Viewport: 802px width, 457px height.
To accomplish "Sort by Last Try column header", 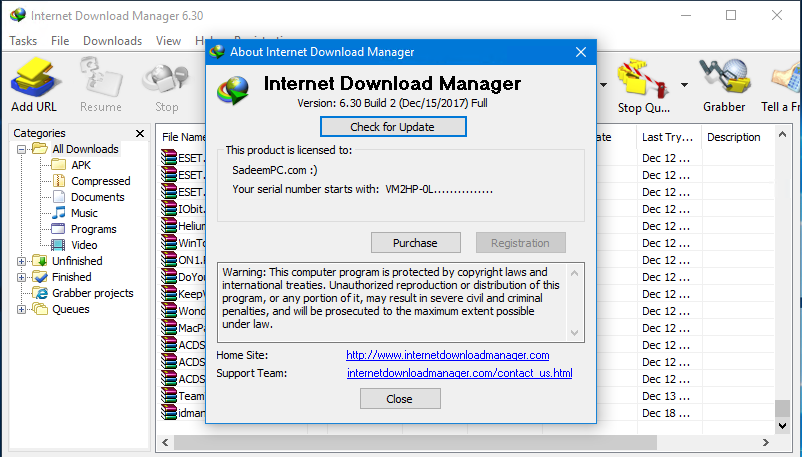I will pos(669,137).
